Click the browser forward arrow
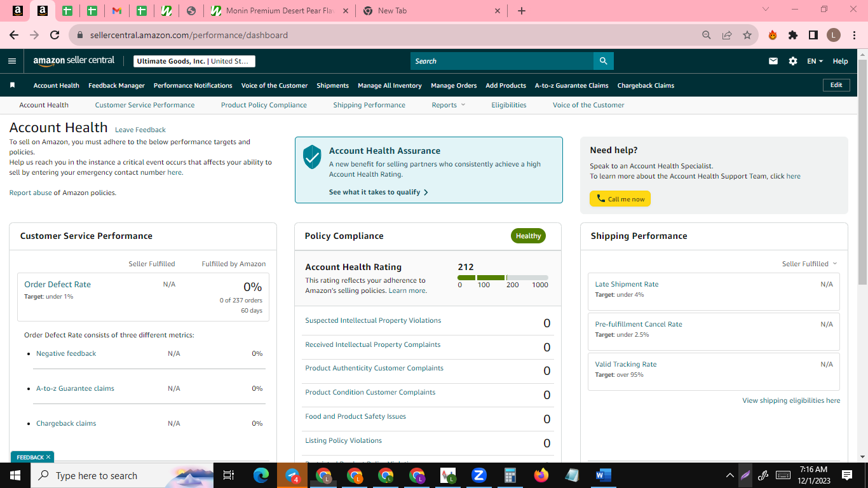The height and width of the screenshot is (488, 868). 34,35
